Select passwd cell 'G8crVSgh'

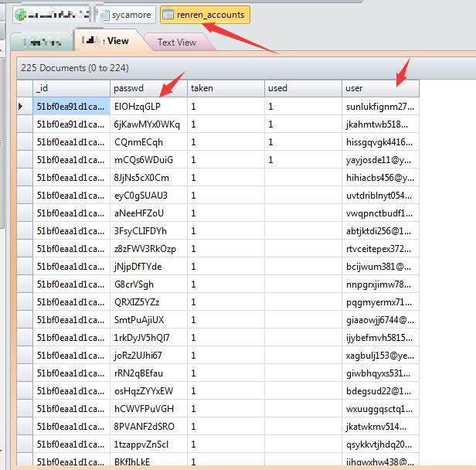[148, 284]
